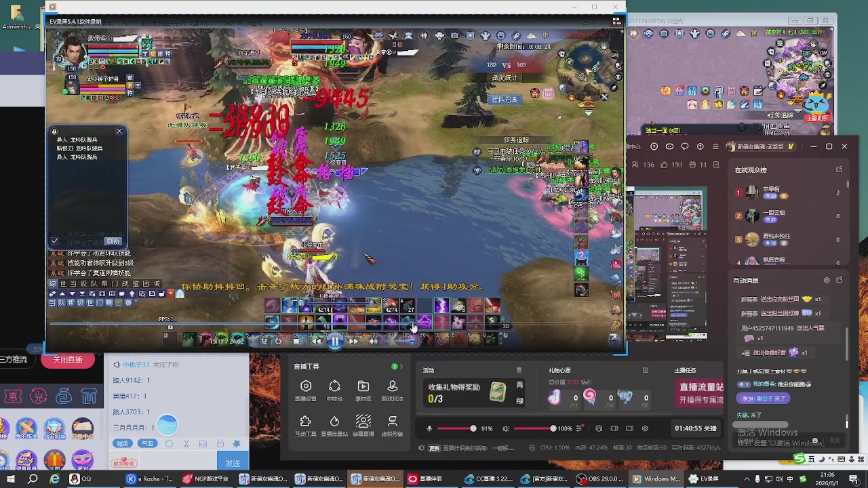The image size is (868, 488).
Task: Adjust the speaker volume slider at 100%
Action: click(x=534, y=428)
